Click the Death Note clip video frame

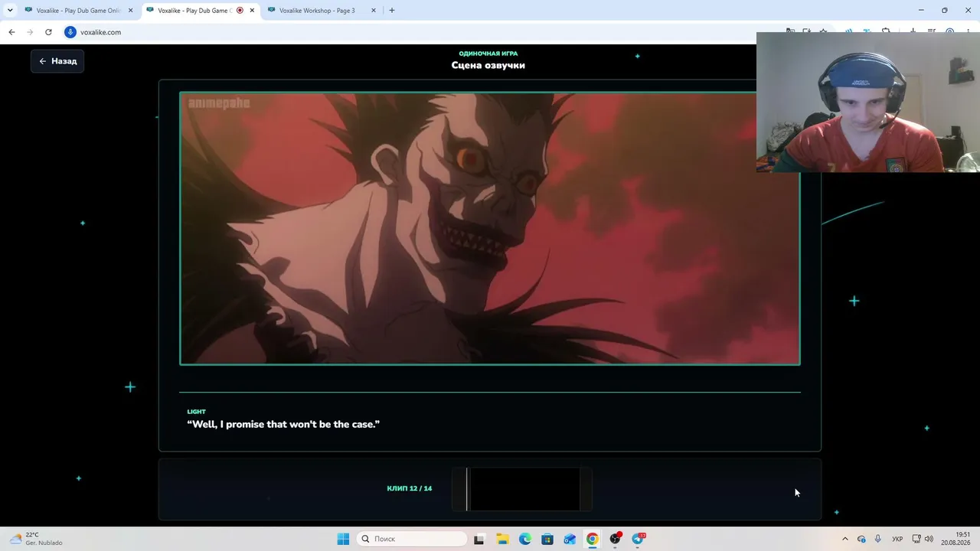(490, 229)
